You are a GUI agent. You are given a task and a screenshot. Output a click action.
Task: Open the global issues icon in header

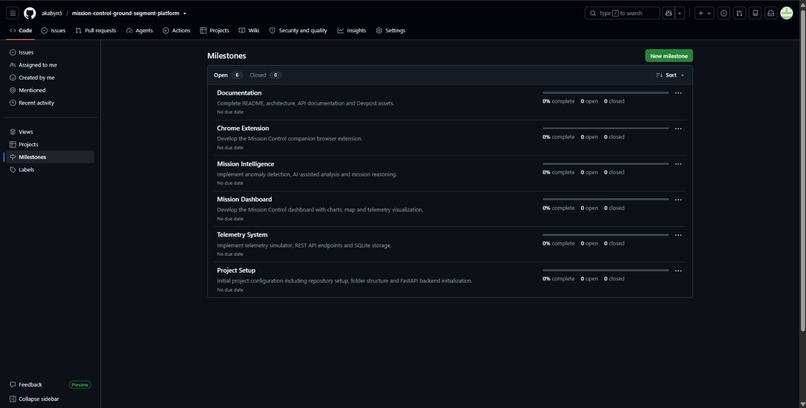724,13
